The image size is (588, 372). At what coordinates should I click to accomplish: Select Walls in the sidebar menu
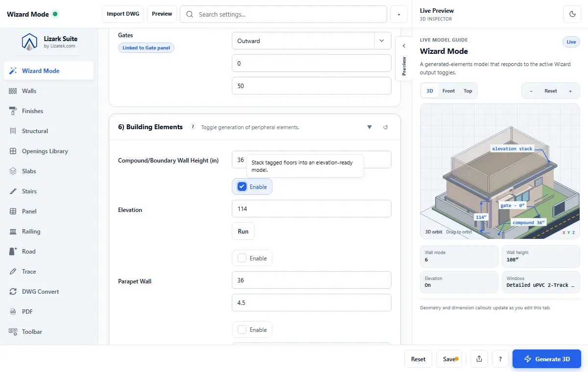(49, 91)
